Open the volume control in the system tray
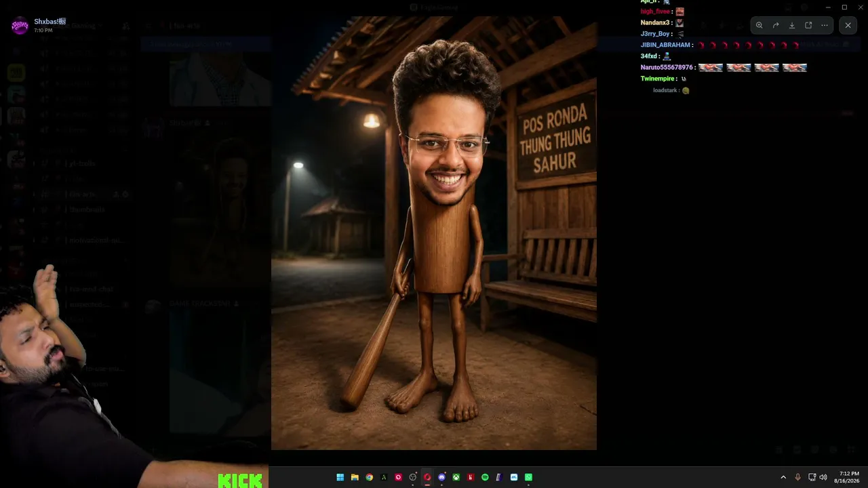Screen dimensions: 868x488 point(823,477)
